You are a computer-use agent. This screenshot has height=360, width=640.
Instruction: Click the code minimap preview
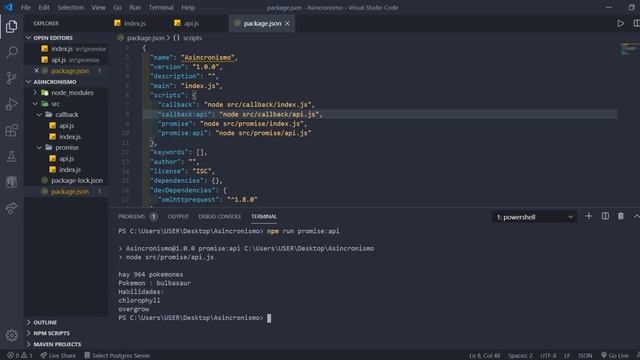click(630, 49)
